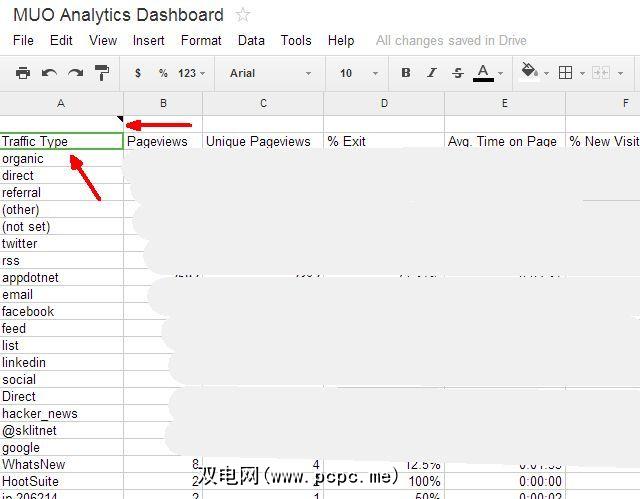This screenshot has height=499, width=640.
Task: Select the 'linkedin' cell
Action: pyautogui.click(x=61, y=362)
